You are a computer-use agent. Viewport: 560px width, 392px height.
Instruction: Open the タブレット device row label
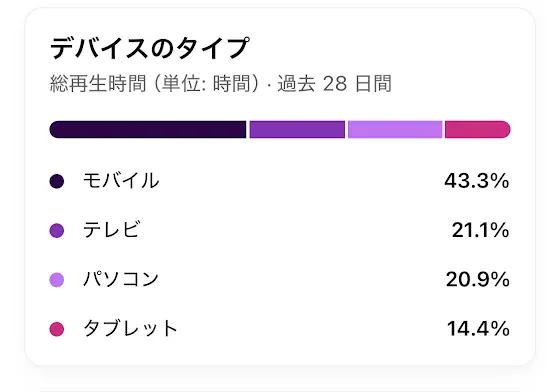130,328
